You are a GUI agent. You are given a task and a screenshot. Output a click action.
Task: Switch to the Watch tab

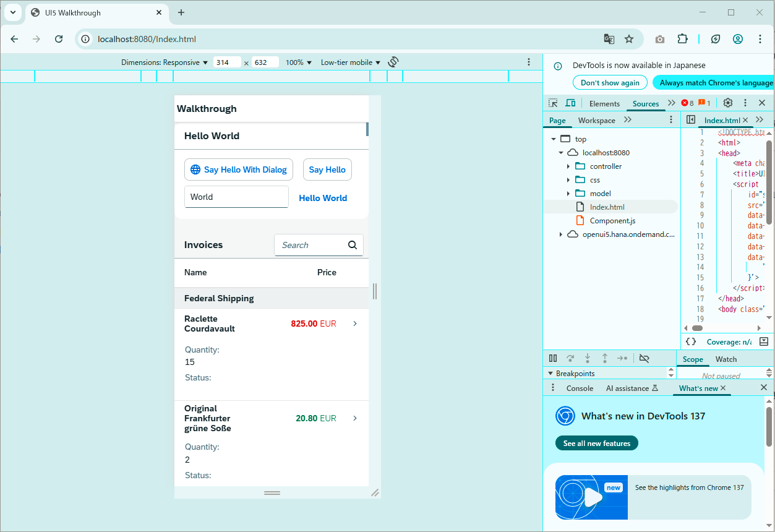(x=726, y=359)
